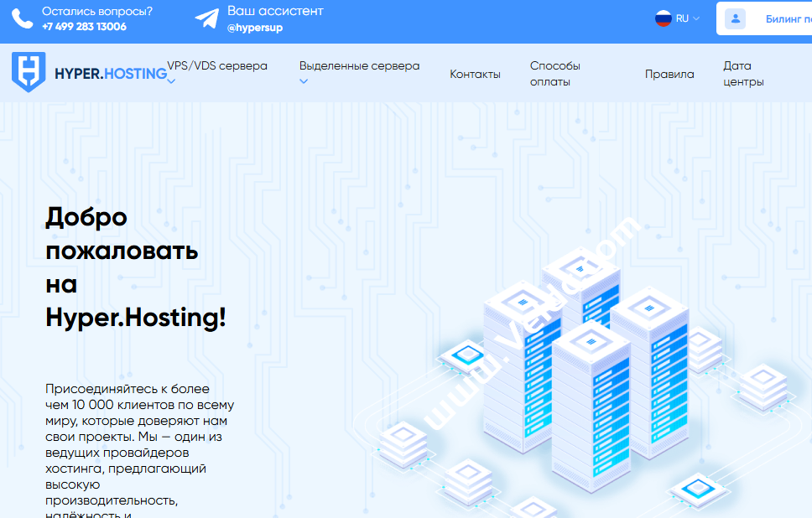Click the Дата центры navigation item

(742, 72)
